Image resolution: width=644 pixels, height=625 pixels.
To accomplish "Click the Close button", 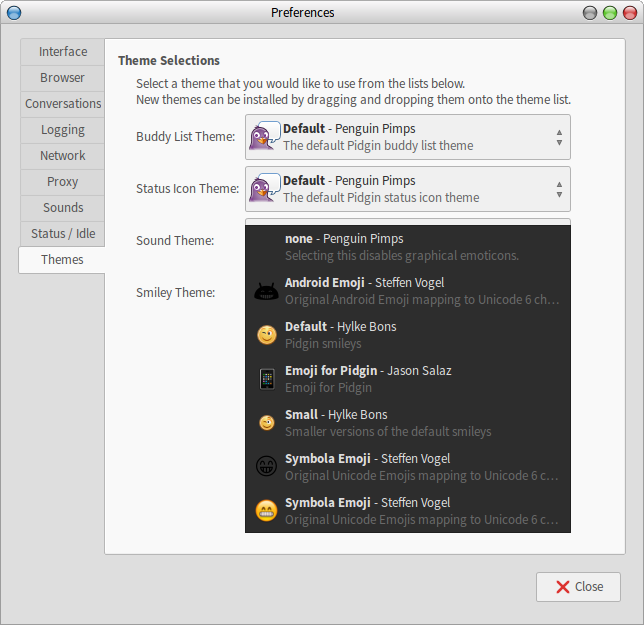I will coord(578,587).
